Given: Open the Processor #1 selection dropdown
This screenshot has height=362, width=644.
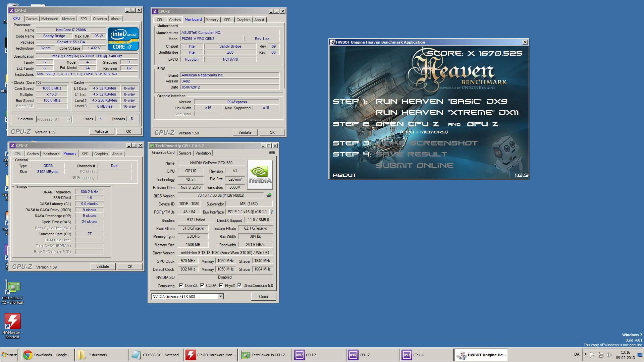Looking at the screenshot, I should tap(69, 119).
